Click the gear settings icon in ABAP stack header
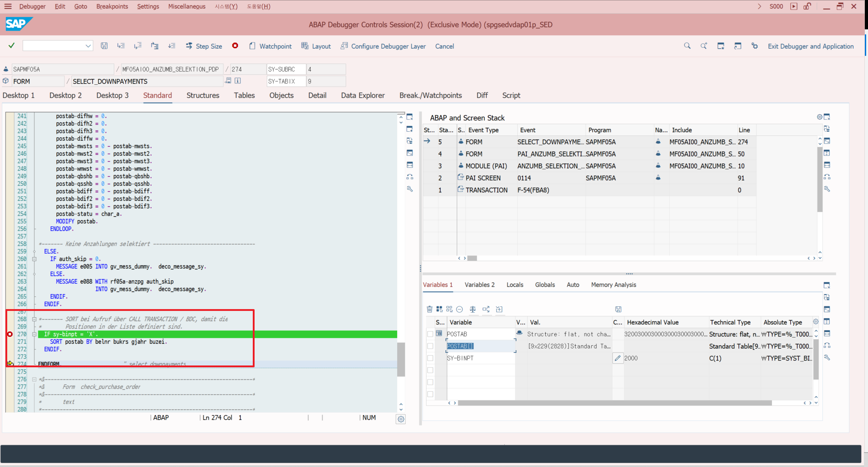The width and height of the screenshot is (868, 467). pos(820,117)
